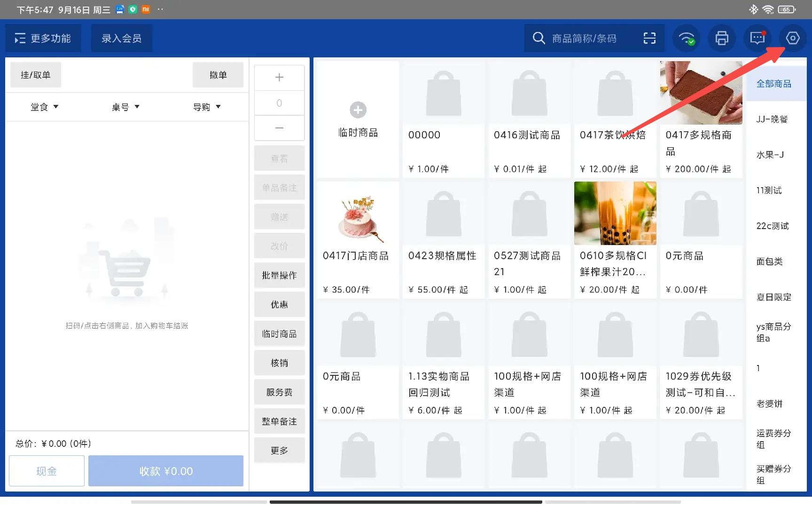Open the messages chat icon
The width and height of the screenshot is (812, 508).
click(x=757, y=38)
